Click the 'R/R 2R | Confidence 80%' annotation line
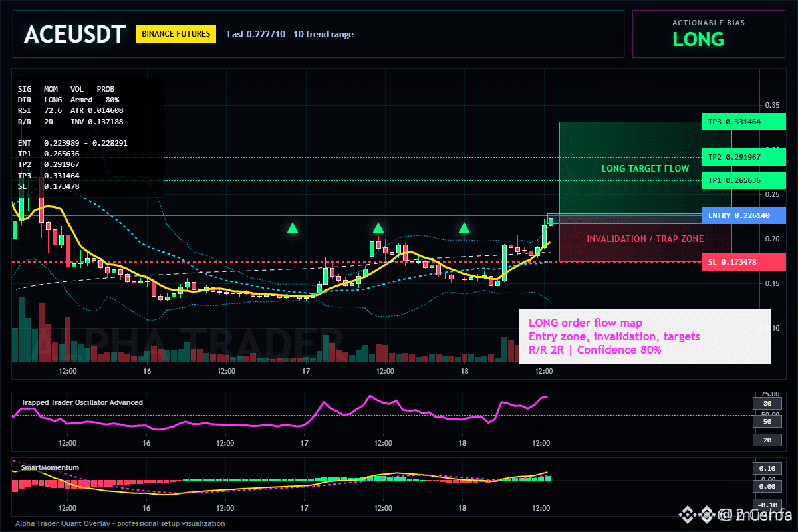Screen dimensions: 798x532 595,350
